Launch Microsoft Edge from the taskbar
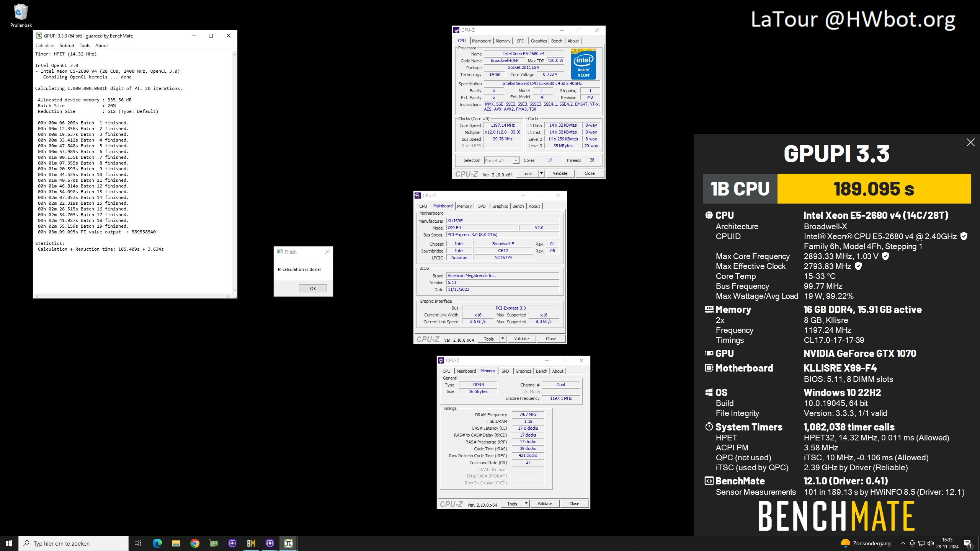Image resolution: width=980 pixels, height=551 pixels. pos(157,543)
